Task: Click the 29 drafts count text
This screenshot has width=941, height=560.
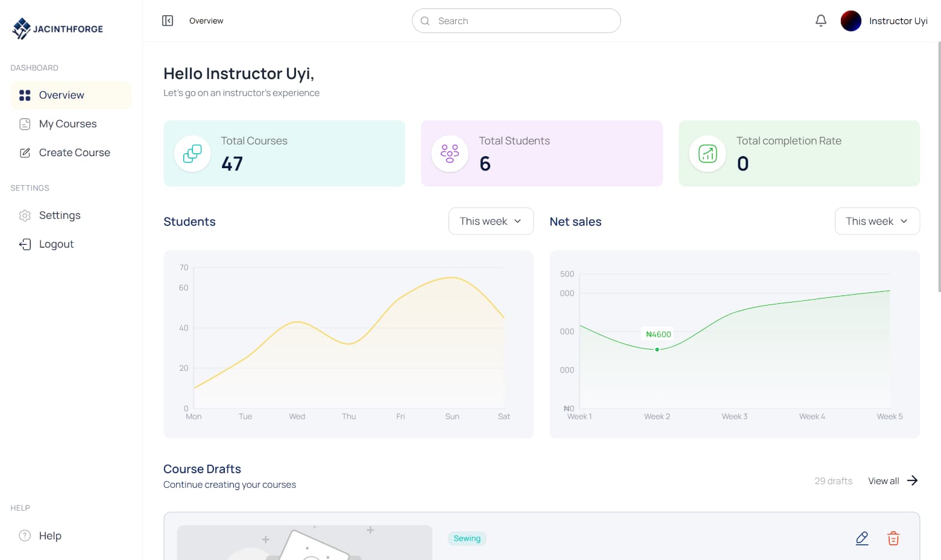Action: click(x=834, y=481)
